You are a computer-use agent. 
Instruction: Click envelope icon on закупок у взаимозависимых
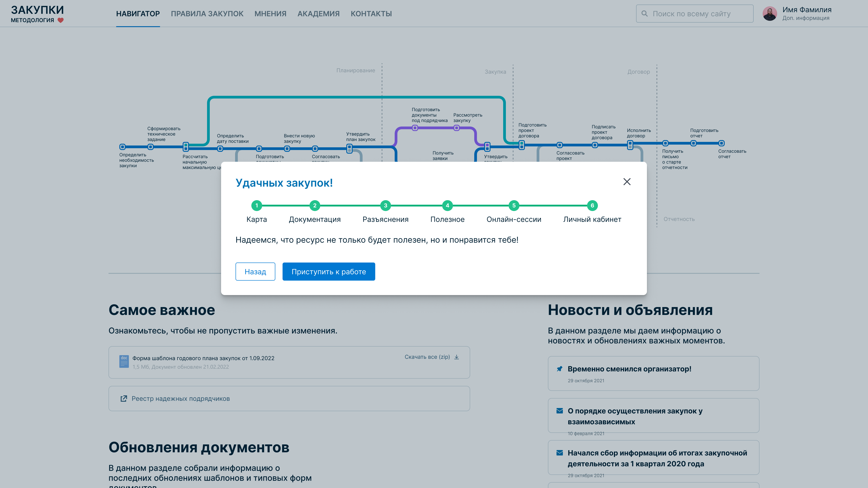point(559,411)
